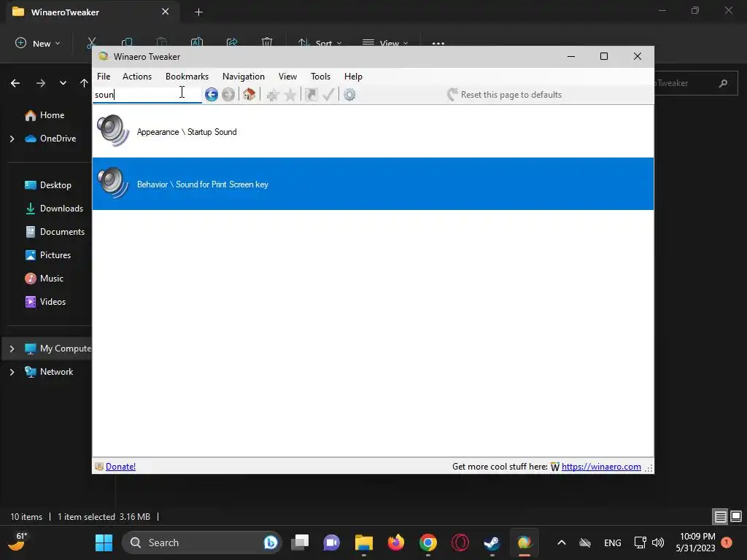Open Music in the Explorer sidebar
This screenshot has width=747, height=560.
click(x=44, y=279)
